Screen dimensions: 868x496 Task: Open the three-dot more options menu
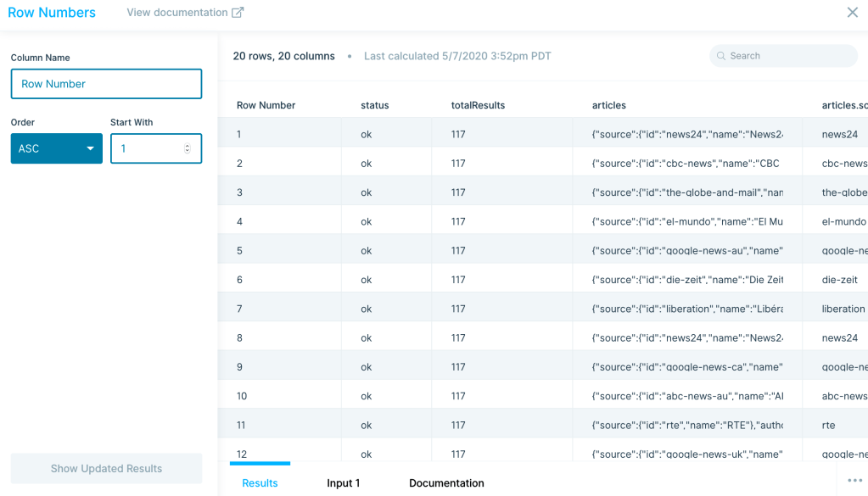pos(854,481)
